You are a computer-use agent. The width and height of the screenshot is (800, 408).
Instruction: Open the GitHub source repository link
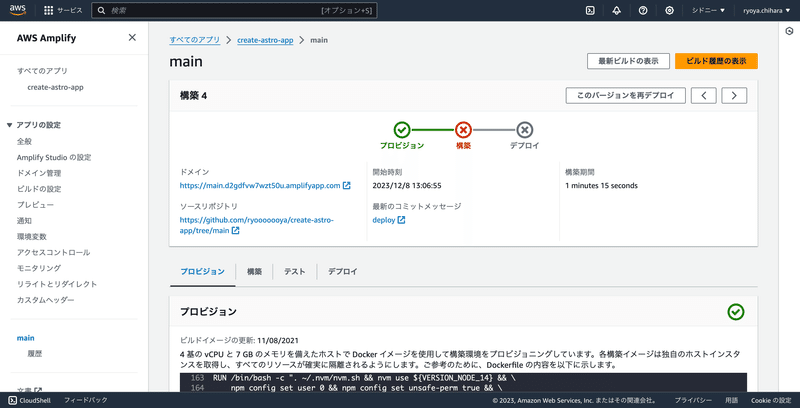point(257,225)
